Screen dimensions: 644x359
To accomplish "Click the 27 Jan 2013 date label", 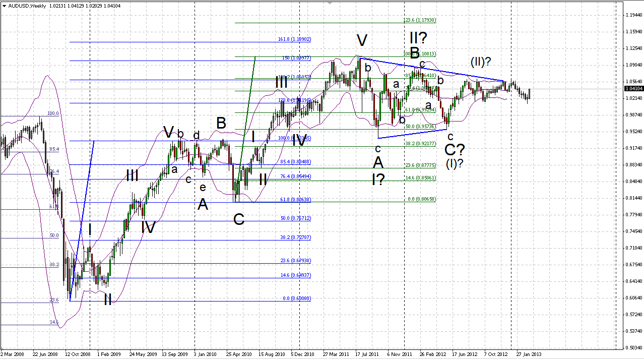I will 530,354.
